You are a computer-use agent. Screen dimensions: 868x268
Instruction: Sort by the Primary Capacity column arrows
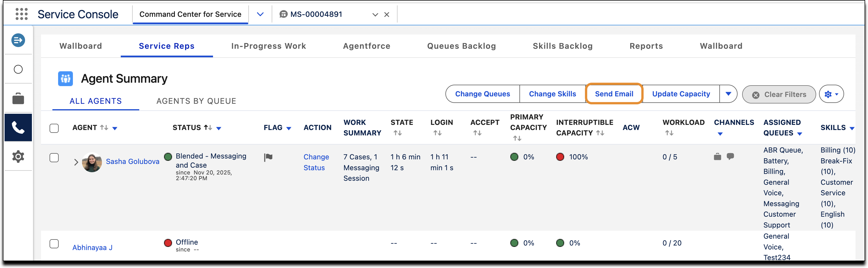pos(517,138)
